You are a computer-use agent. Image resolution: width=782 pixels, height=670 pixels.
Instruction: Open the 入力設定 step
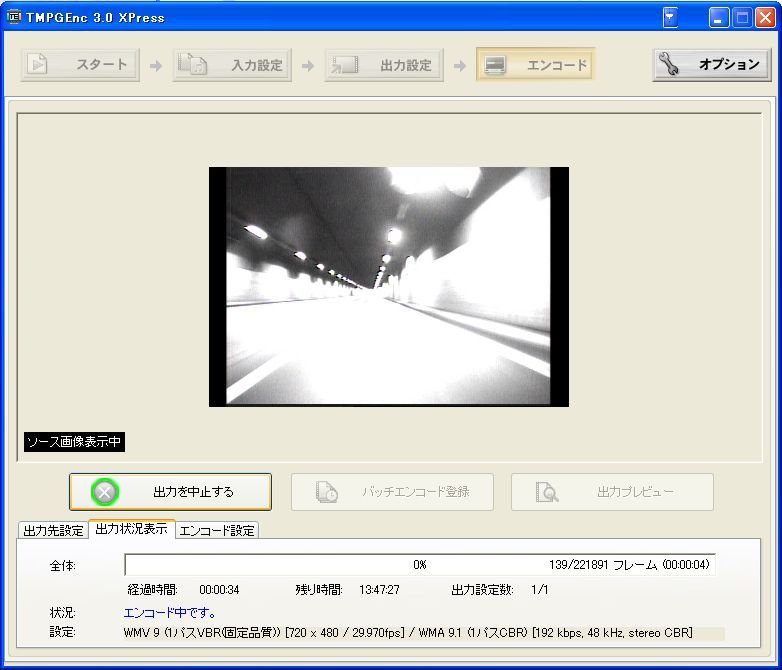point(232,65)
